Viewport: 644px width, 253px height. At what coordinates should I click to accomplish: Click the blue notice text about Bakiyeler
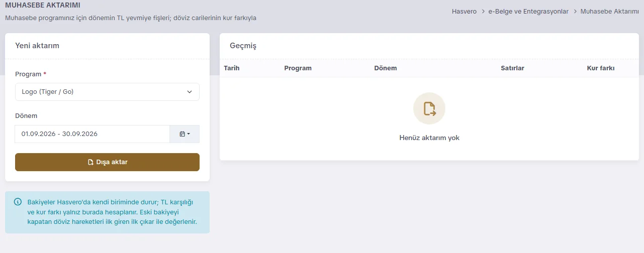(x=112, y=211)
